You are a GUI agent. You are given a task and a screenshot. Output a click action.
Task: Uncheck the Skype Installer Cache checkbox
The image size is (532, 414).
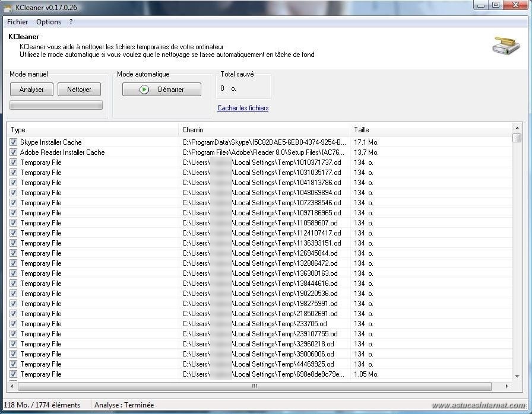tap(13, 142)
